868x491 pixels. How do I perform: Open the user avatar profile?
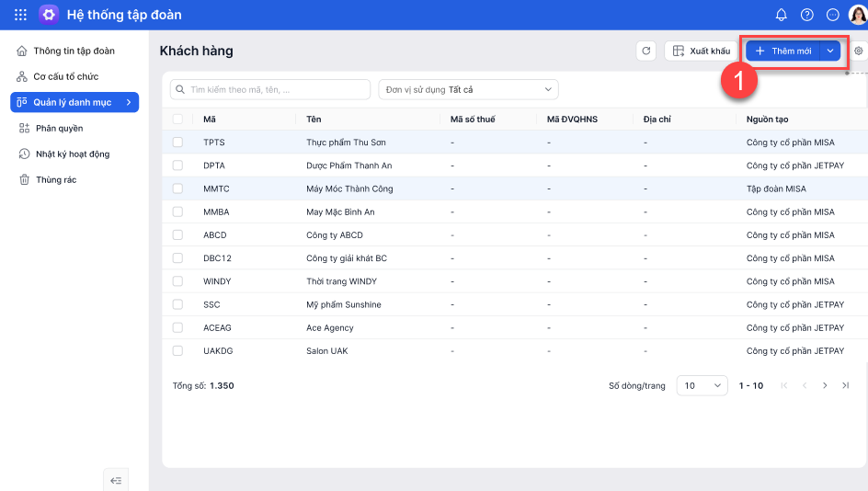click(x=857, y=15)
